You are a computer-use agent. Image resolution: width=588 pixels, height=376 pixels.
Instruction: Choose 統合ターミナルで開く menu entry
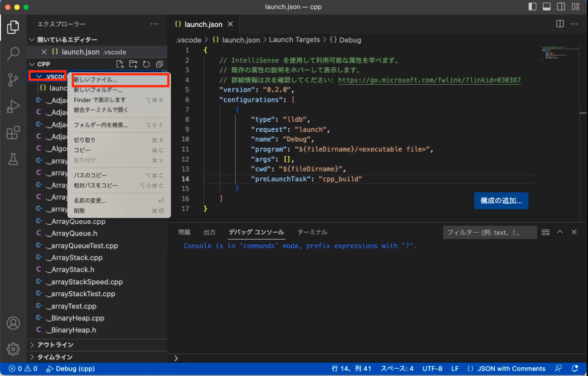pos(119,110)
